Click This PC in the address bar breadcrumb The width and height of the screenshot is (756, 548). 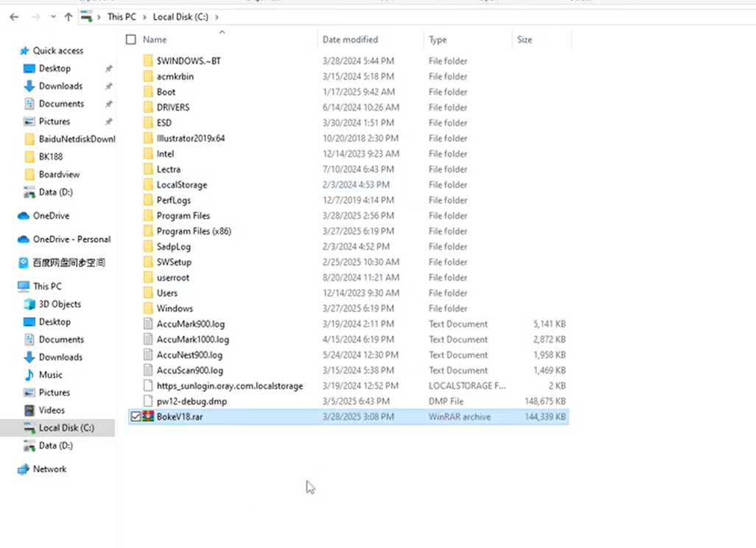123,17
